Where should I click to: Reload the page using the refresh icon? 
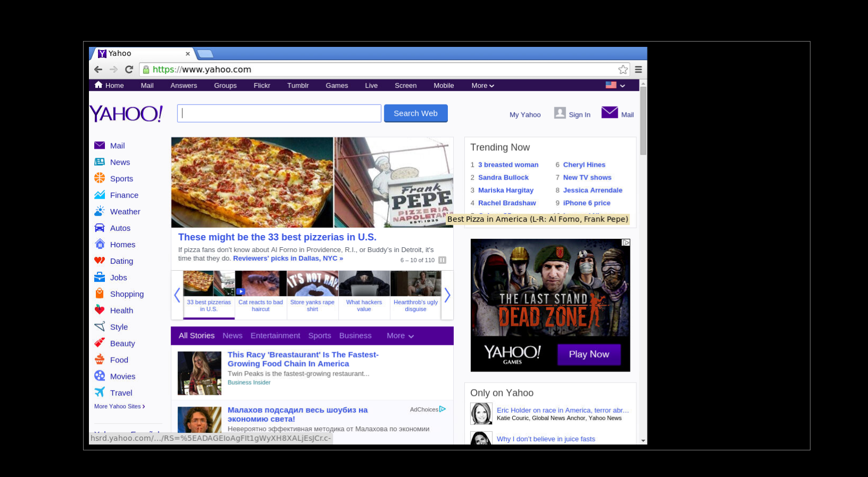coord(129,69)
